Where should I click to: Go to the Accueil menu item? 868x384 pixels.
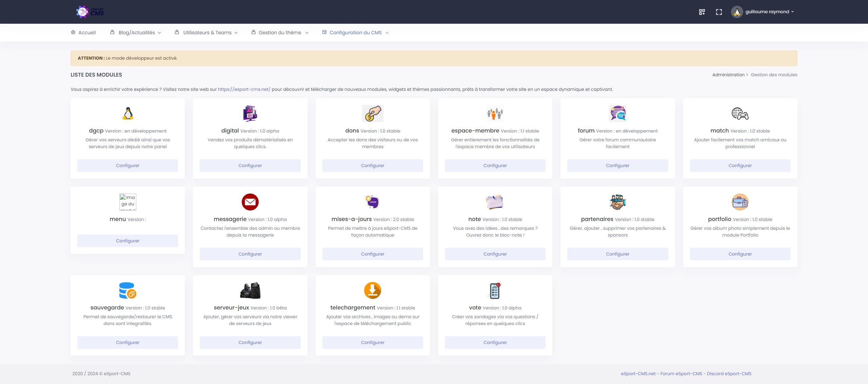click(83, 33)
